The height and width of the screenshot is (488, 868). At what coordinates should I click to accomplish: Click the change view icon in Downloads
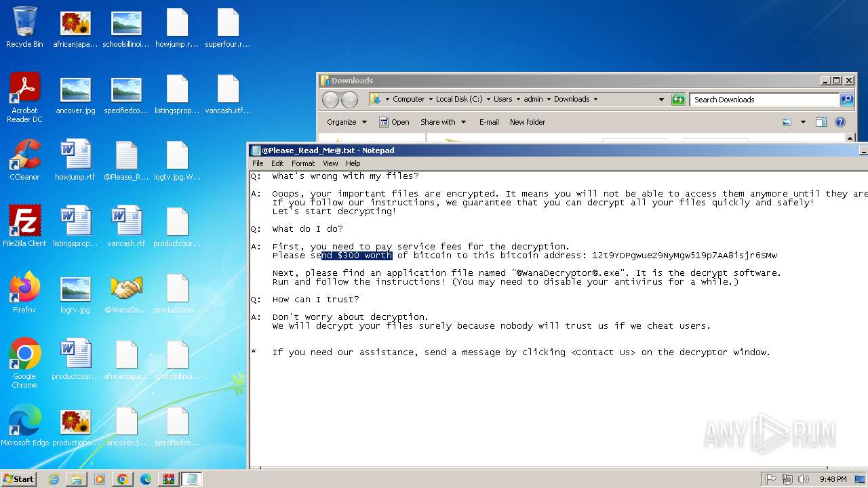tap(787, 122)
